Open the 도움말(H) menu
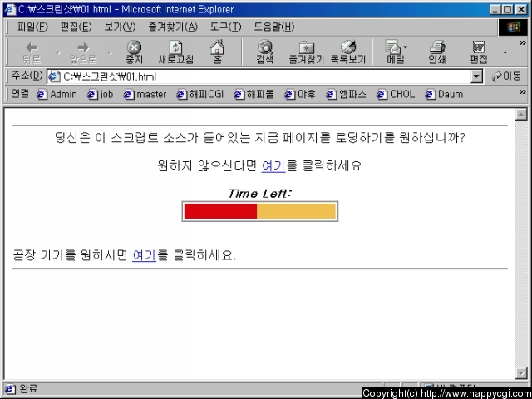 click(274, 27)
